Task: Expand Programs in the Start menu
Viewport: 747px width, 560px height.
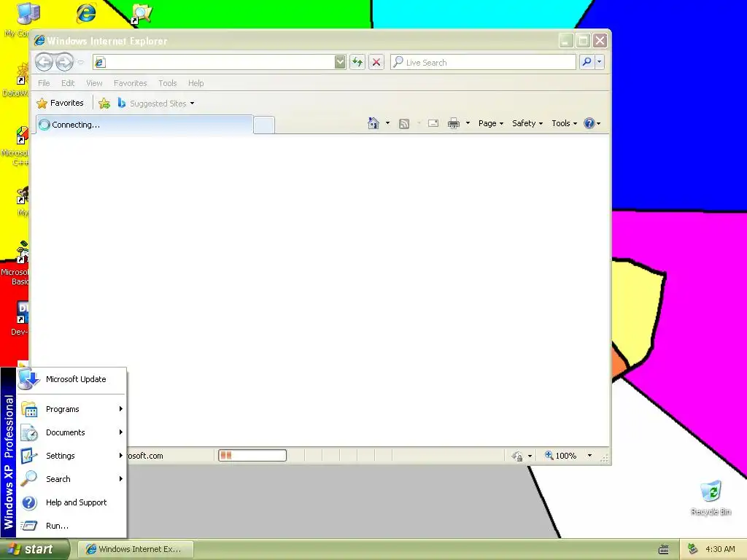Action: 71,409
